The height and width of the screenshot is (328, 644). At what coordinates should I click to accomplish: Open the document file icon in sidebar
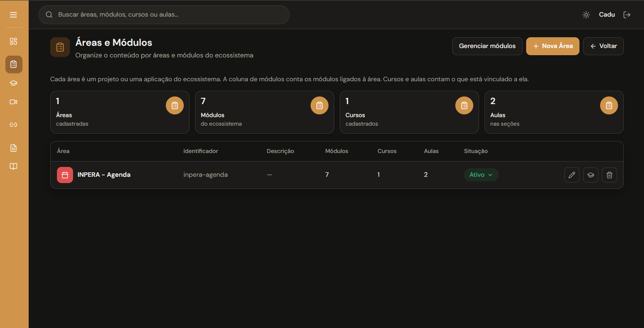click(13, 148)
